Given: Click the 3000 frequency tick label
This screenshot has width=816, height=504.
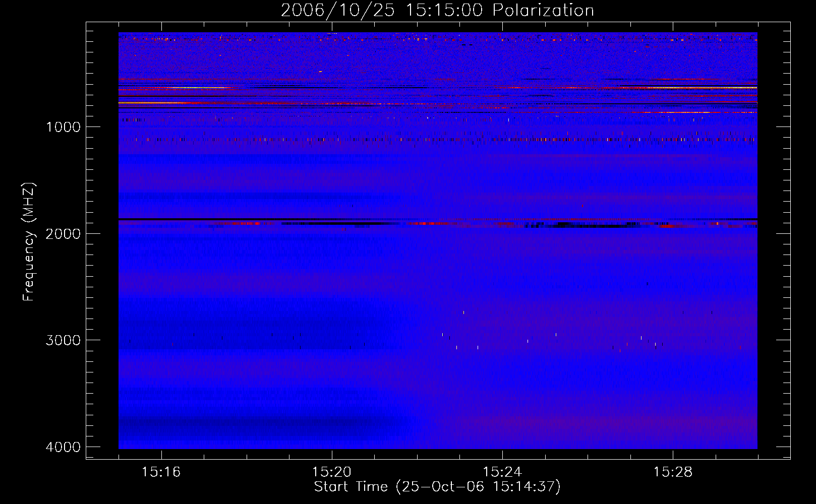Looking at the screenshot, I should 63,340.
